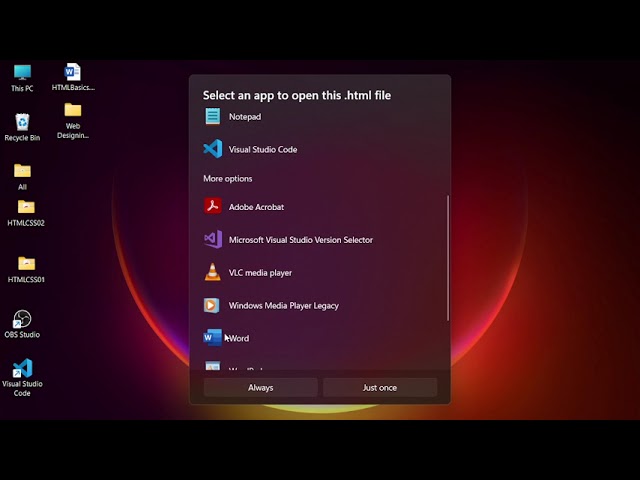Click the Visual Studio Code desktop shortcut
The width and height of the screenshot is (640, 480).
point(22,368)
